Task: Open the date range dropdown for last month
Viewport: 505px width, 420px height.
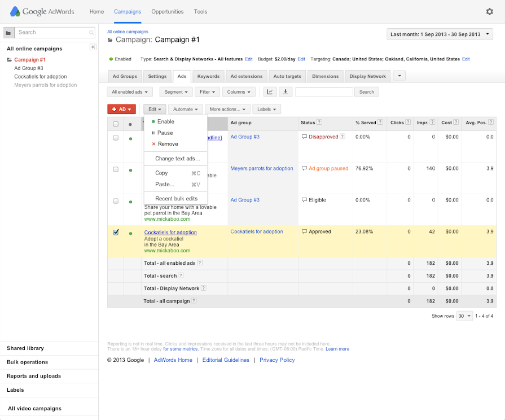Action: [439, 34]
